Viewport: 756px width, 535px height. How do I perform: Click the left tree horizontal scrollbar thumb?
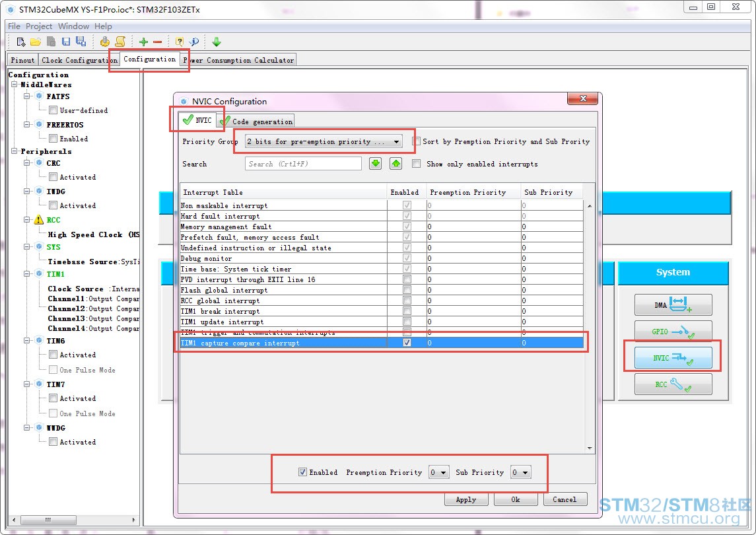pos(48,520)
